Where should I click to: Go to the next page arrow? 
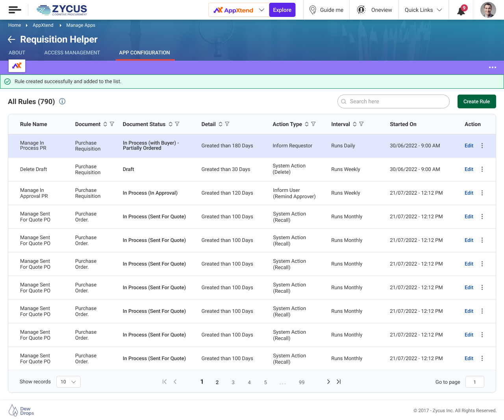(328, 382)
